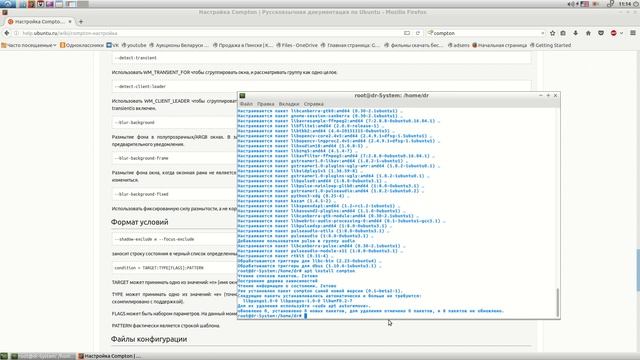This screenshot has height=360, width=640.
Task: Open the Firefox hamburger menu
Action: pos(633,33)
